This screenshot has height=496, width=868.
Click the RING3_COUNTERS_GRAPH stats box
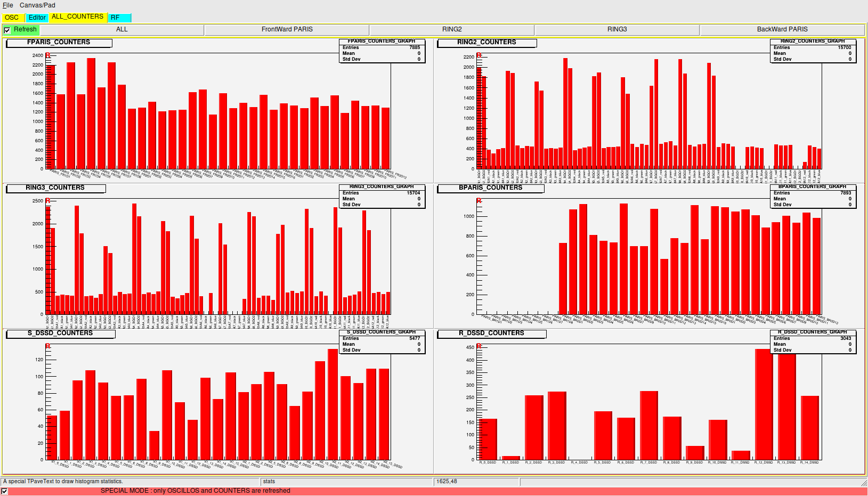click(382, 197)
